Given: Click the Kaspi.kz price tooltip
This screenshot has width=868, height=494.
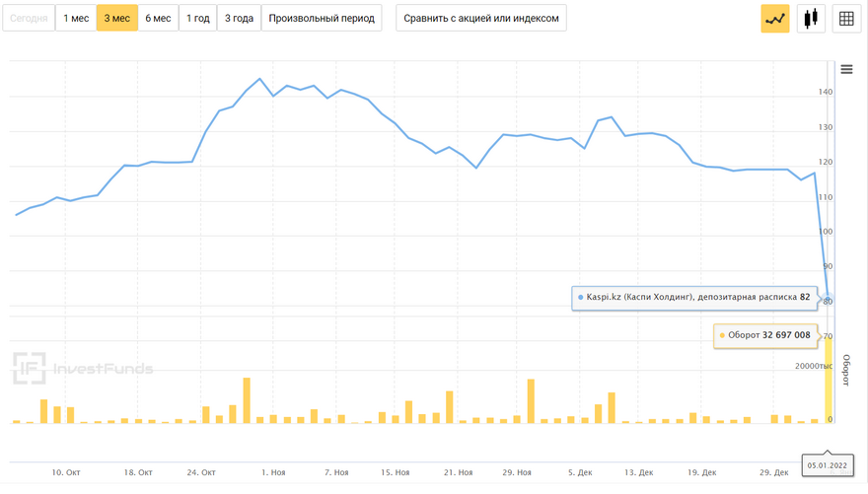Looking at the screenshot, I should pos(694,297).
